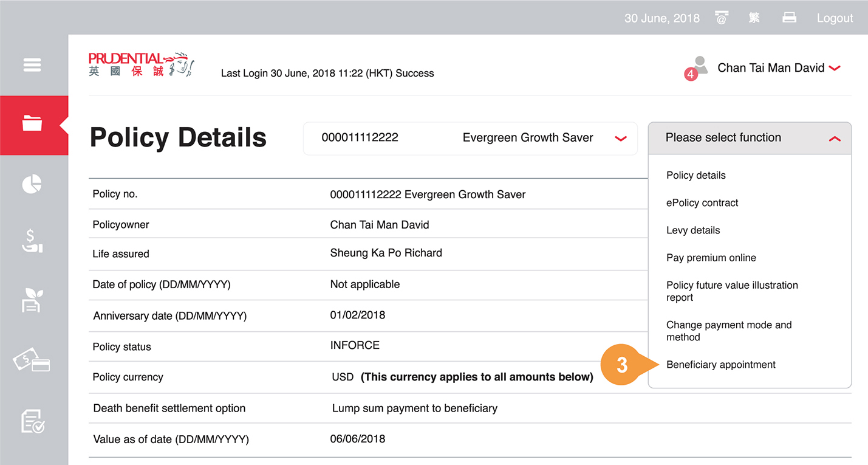Click the Date of policy (DD/MM/YYYY) label
This screenshot has height=465, width=868.
(162, 284)
